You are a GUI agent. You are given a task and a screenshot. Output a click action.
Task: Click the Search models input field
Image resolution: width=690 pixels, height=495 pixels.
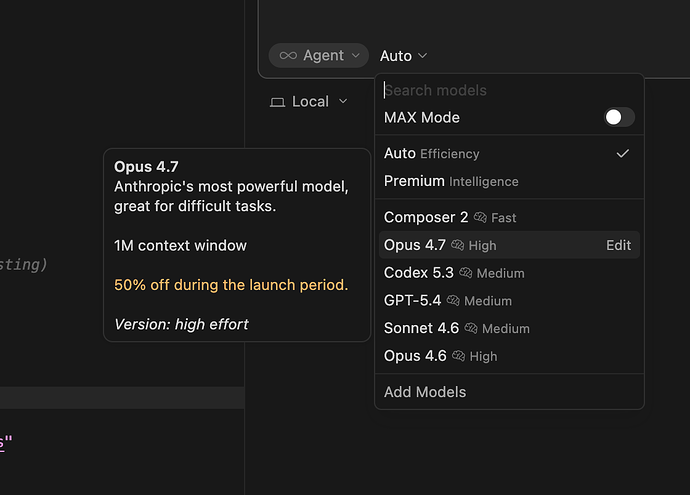tap(509, 90)
